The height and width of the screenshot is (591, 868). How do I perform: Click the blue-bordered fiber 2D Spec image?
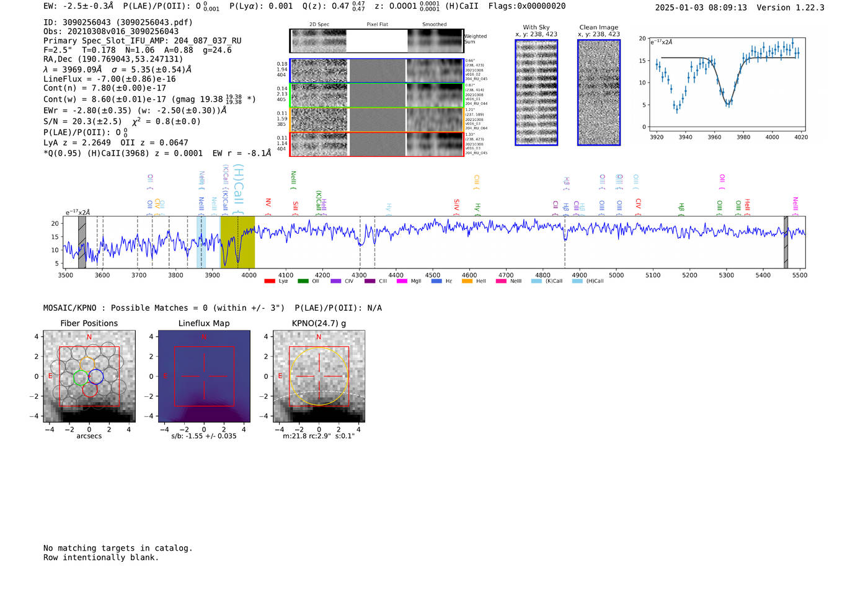pos(319,71)
